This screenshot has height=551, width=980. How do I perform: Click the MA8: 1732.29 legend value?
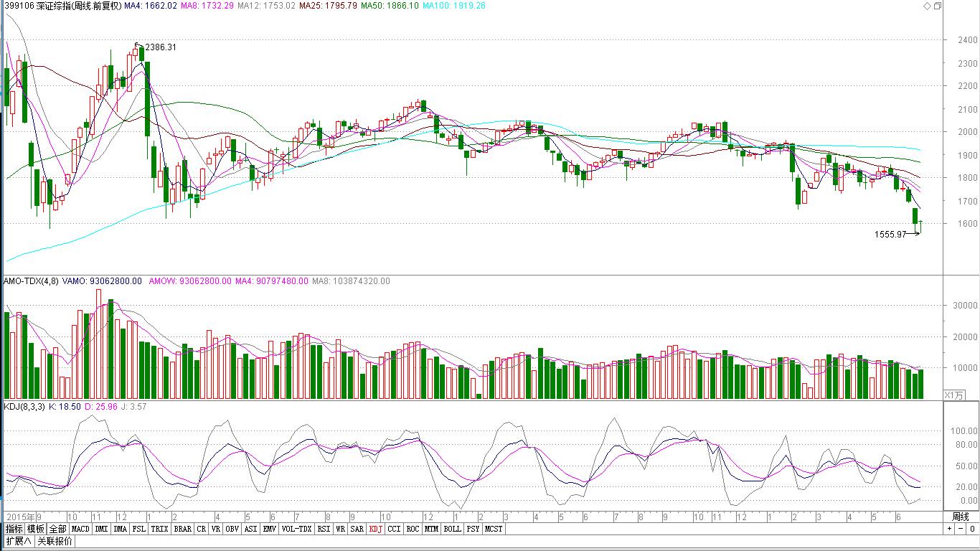pos(207,6)
